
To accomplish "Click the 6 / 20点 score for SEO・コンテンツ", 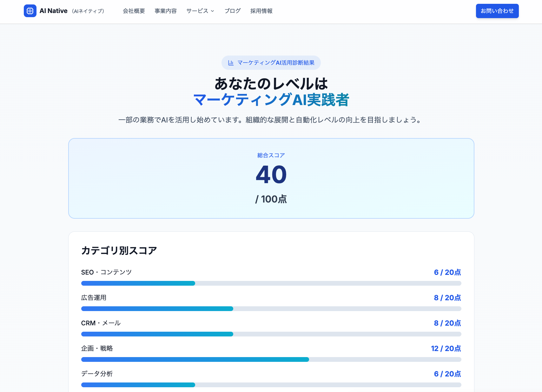I will 447,272.
